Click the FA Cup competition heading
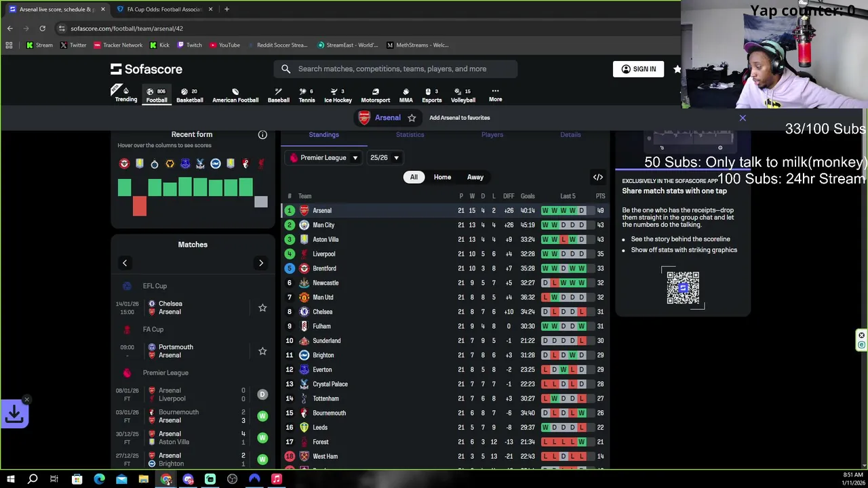Screen dimensions: 868x488 click(153, 329)
